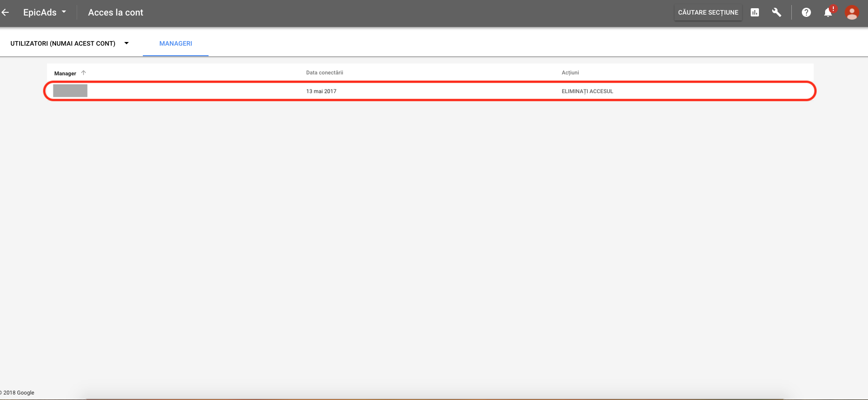The height and width of the screenshot is (400, 868).
Task: Click the Acțiuni column header
Action: 570,73
